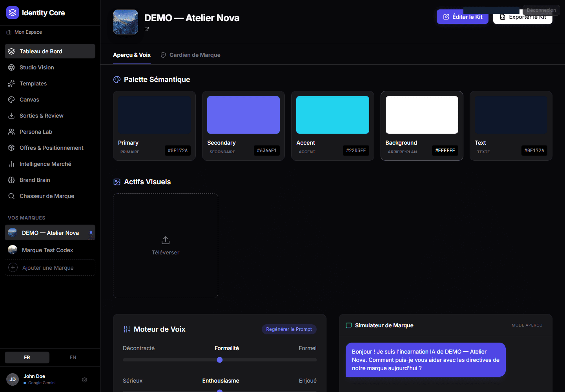Click the Téléverser upload drop zone
This screenshot has width=565, height=392.
click(x=166, y=246)
